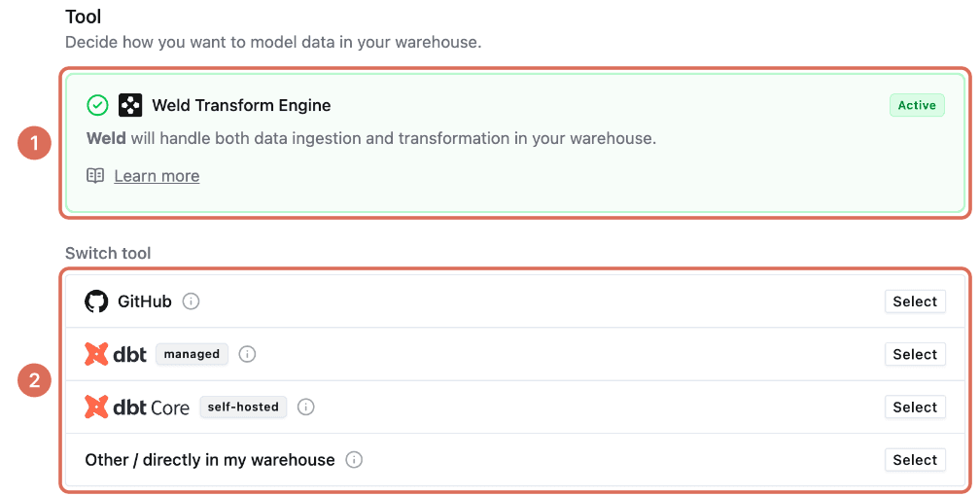Click the dbt Core logo
The width and height of the screenshot is (980, 496).
coord(137,407)
